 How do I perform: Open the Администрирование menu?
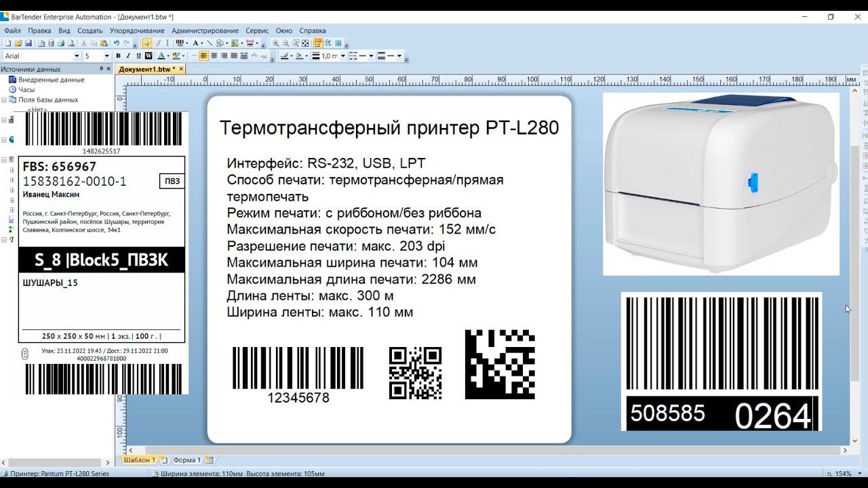[205, 30]
